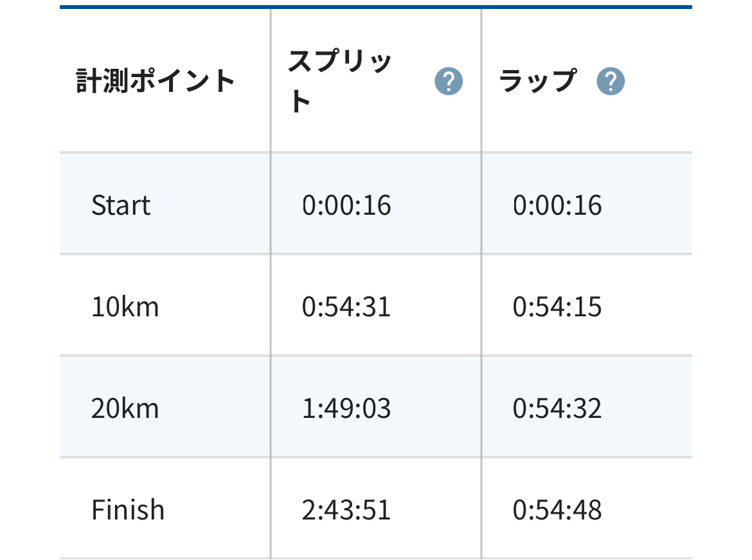Viewport: 752px width, 560px height.
Task: Select the ラップ column header text
Action: tap(537, 80)
